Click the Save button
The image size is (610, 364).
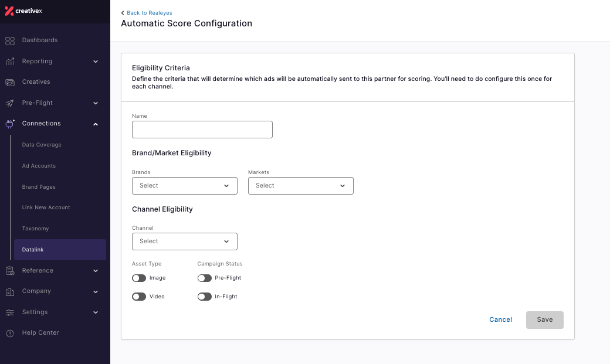545,320
